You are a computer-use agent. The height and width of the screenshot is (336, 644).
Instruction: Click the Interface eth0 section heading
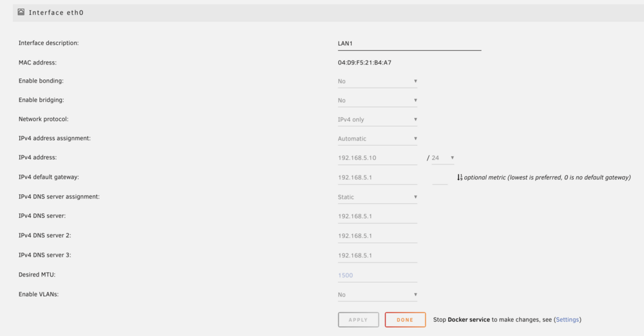[x=56, y=13]
